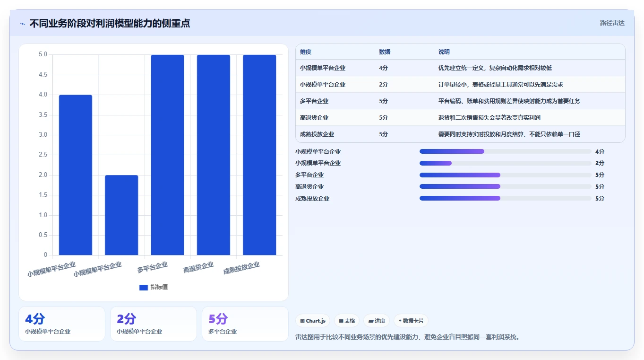Click the chart bar with value 2.0

click(x=121, y=215)
